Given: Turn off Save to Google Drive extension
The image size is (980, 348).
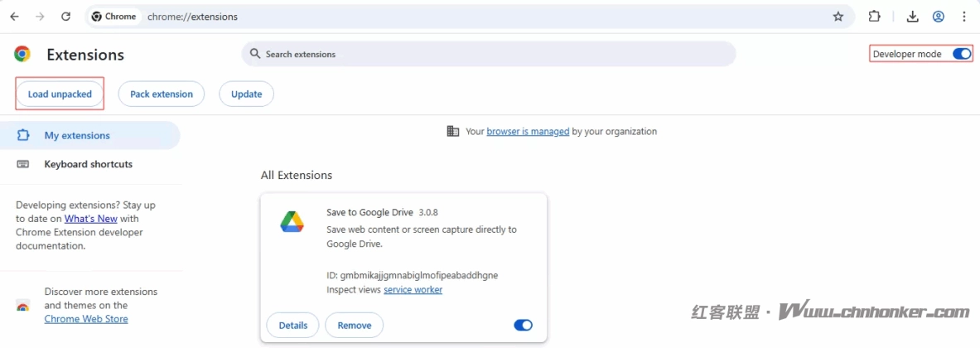Looking at the screenshot, I should tap(523, 325).
